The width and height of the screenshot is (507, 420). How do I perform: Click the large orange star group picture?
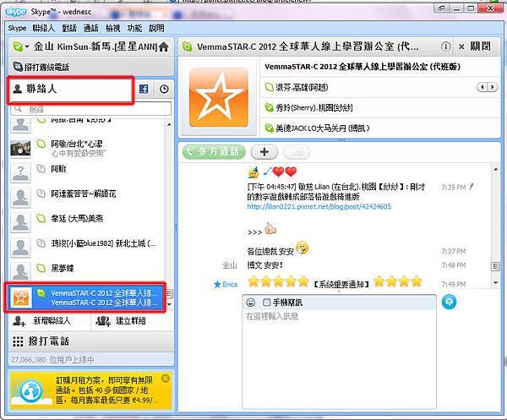[219, 97]
